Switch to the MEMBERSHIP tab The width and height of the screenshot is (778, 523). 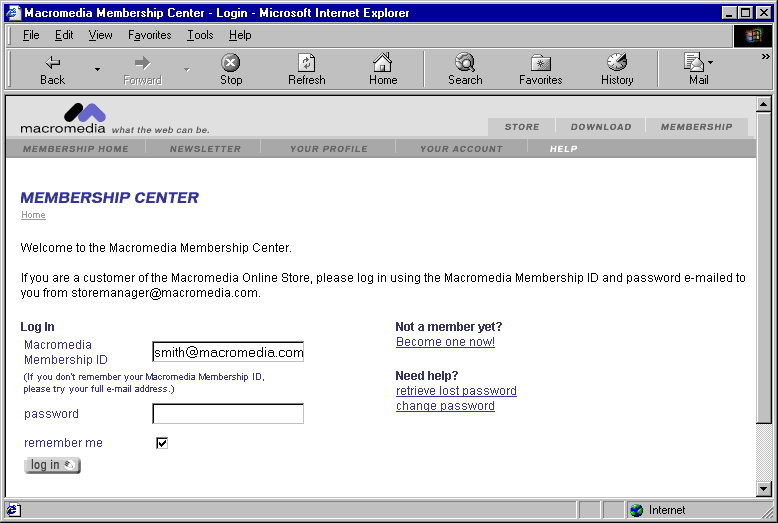(x=696, y=127)
